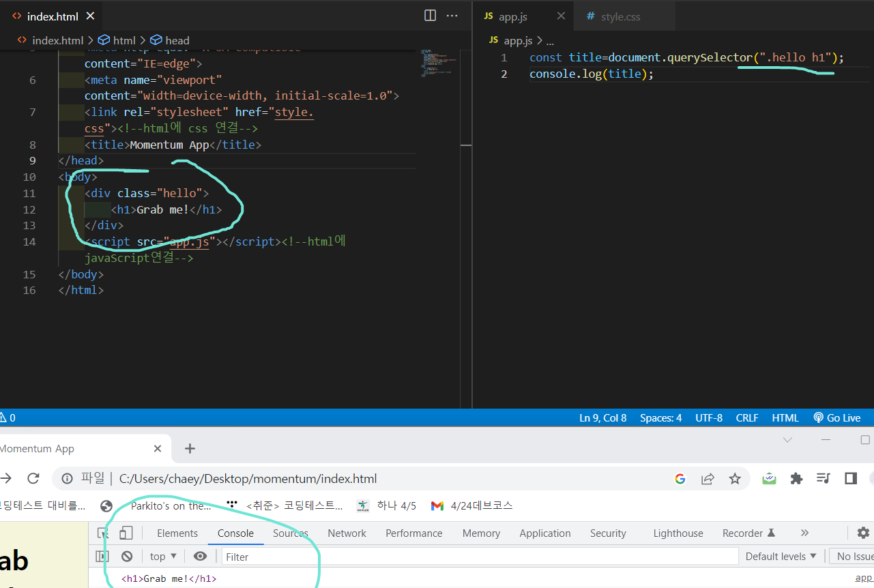This screenshot has height=588, width=874.
Task: Bookmark this page with star icon
Action: click(x=735, y=479)
